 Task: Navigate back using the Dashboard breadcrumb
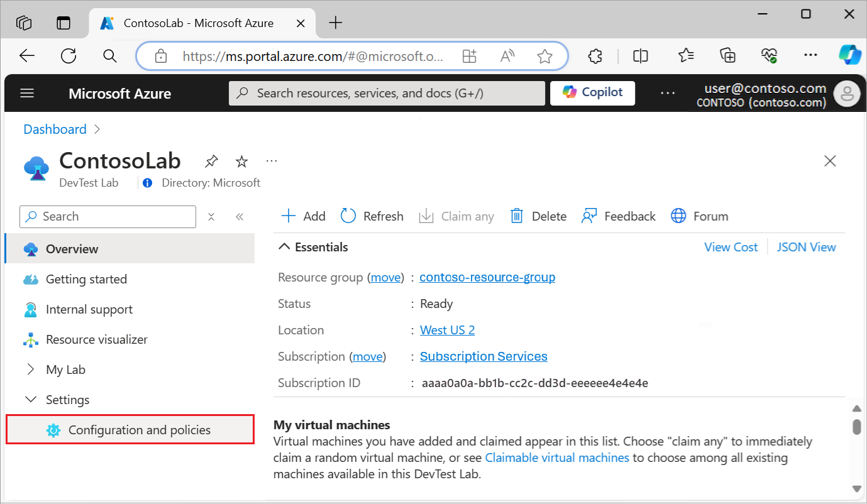(55, 129)
